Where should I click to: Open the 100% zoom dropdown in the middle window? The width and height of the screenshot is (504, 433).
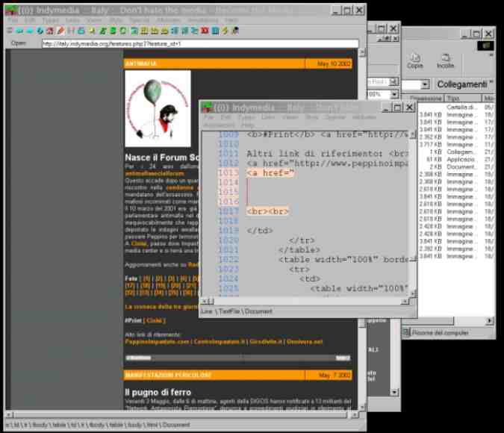(x=393, y=95)
